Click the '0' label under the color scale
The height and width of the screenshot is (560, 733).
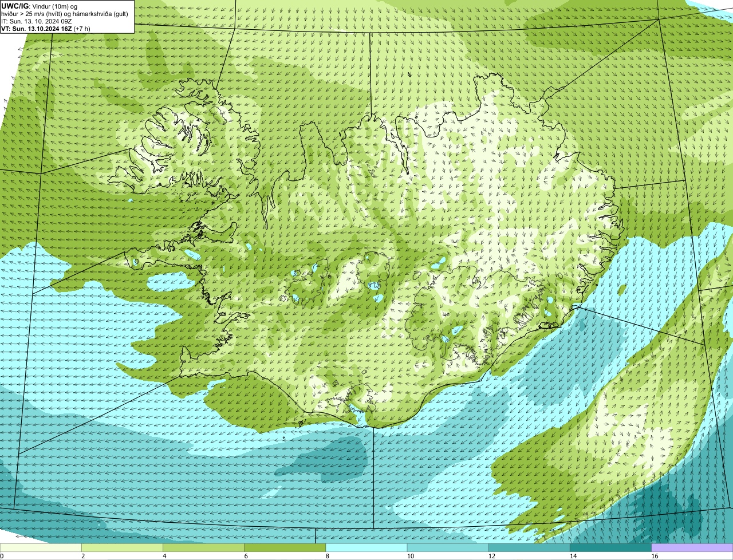pyautogui.click(x=2, y=556)
